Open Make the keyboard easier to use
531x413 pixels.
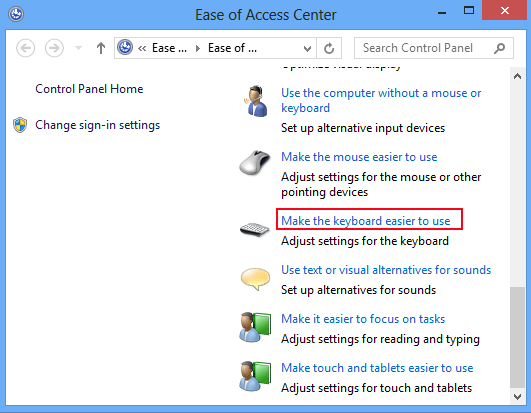366,221
